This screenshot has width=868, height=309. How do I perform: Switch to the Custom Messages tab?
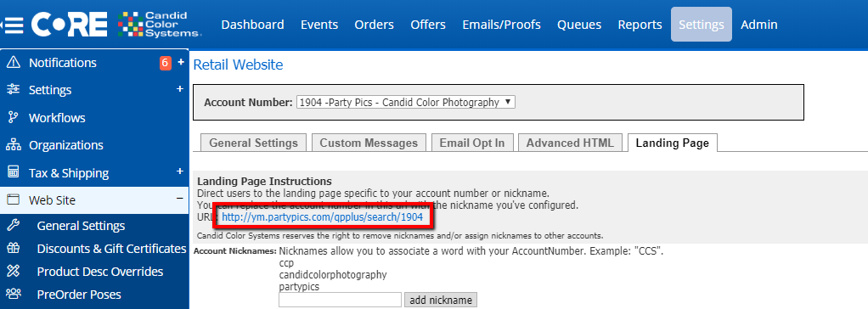coord(369,143)
